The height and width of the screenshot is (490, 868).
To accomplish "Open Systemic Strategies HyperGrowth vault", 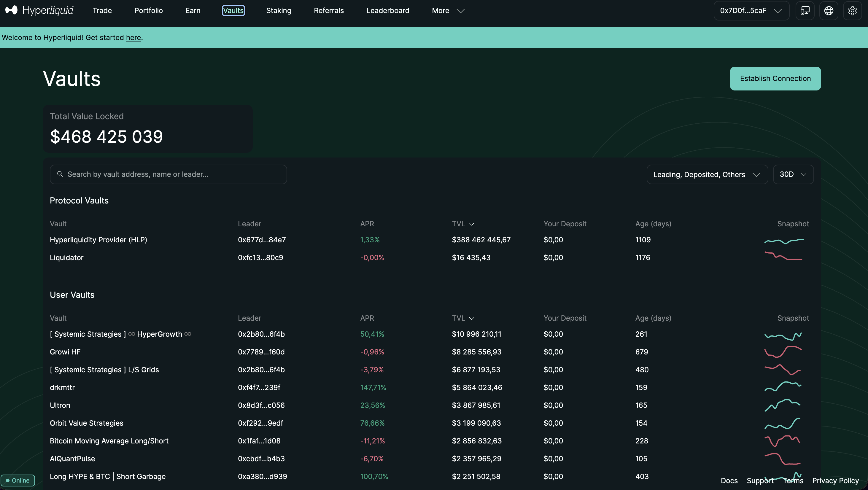I will pos(120,334).
